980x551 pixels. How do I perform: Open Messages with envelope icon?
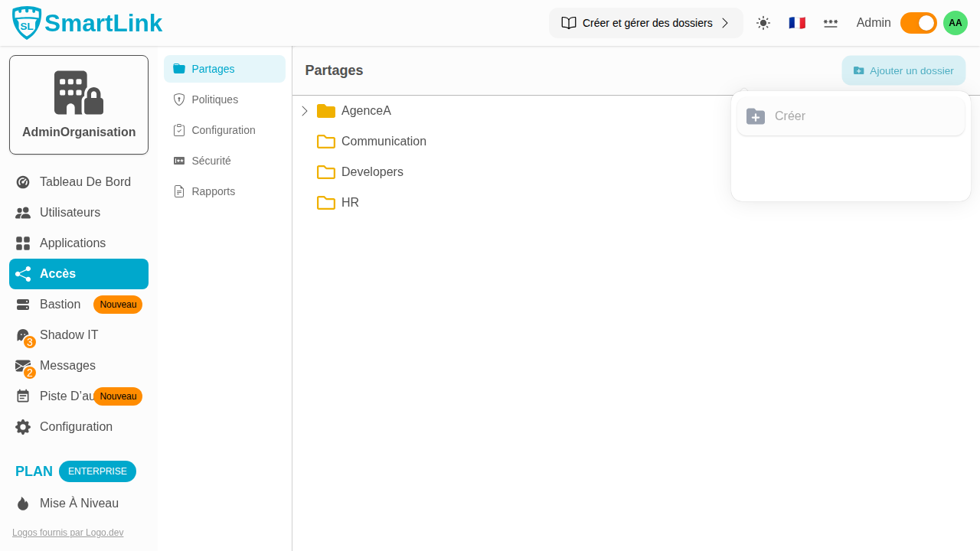tap(67, 366)
